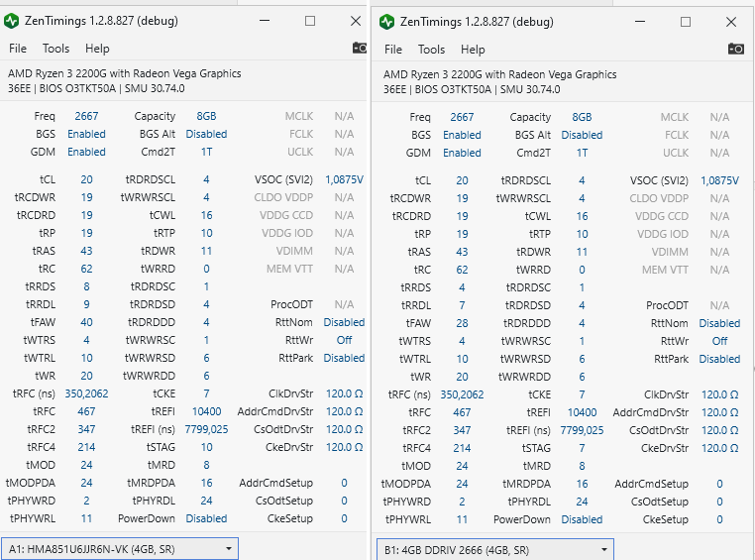Click CkeDrvStr 120.0 Ω value in right window

pyautogui.click(x=720, y=448)
